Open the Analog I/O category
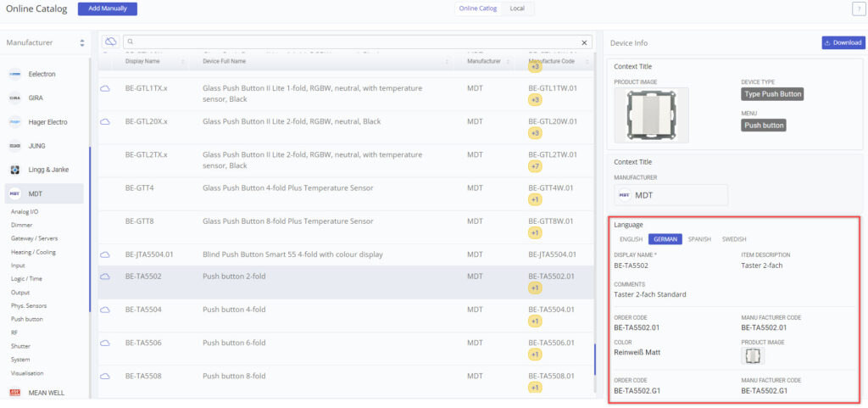The image size is (868, 408). pos(25,211)
